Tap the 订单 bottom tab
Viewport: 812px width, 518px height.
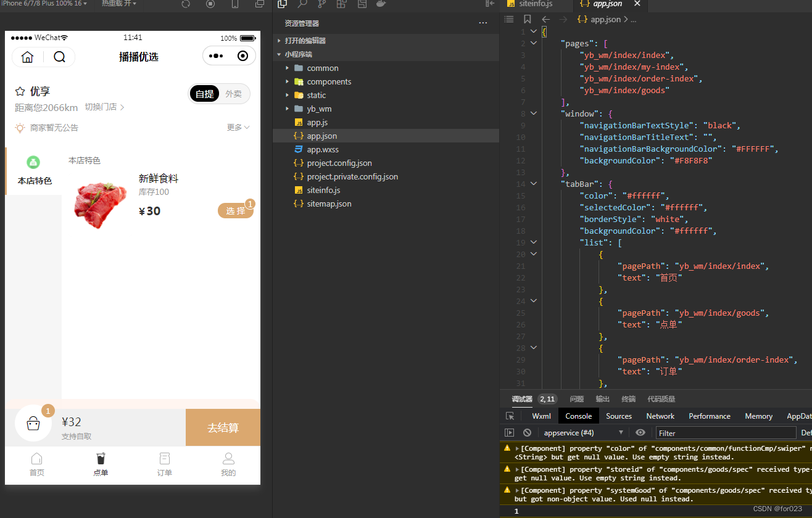click(164, 465)
